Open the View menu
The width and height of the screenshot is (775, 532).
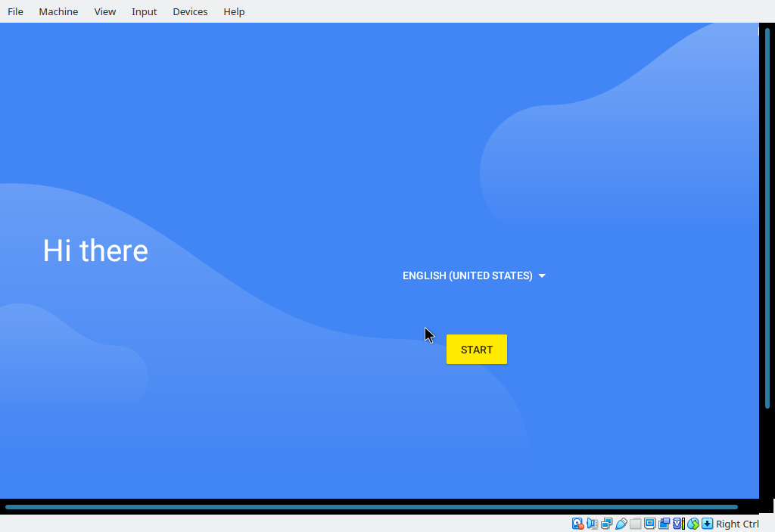click(x=104, y=11)
